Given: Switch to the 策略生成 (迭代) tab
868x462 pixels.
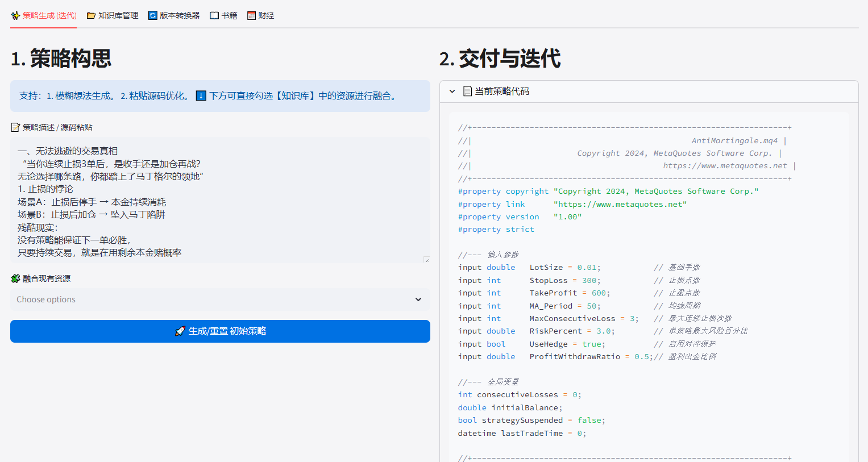Looking at the screenshot, I should point(44,15).
